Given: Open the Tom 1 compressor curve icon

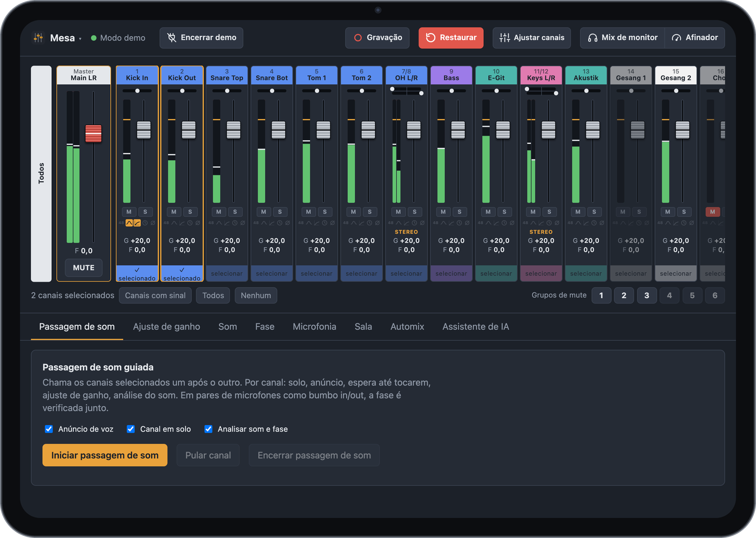Looking at the screenshot, I should tap(316, 223).
